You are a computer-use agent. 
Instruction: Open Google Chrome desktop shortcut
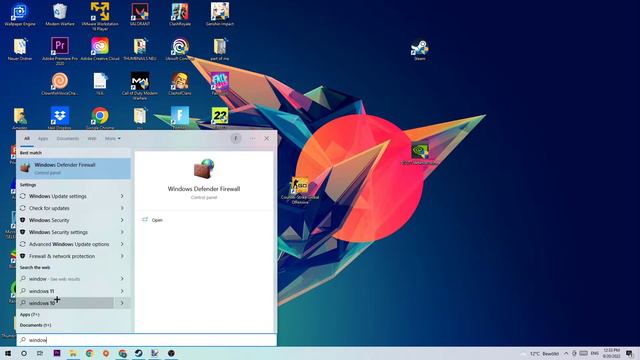click(100, 118)
